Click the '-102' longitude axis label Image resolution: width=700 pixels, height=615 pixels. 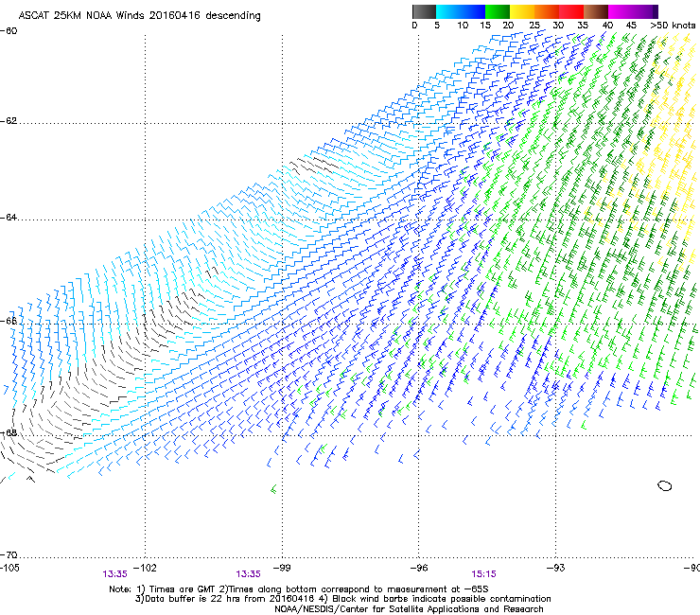point(145,568)
